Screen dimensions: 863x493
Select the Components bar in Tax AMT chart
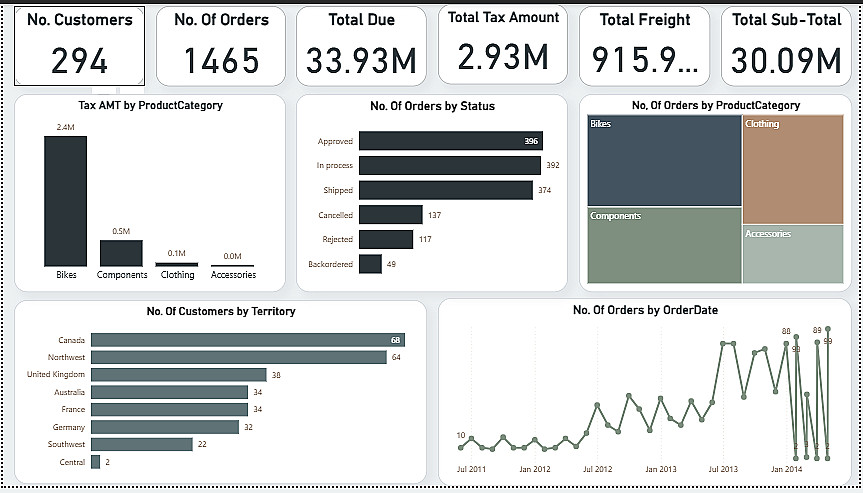point(121,253)
